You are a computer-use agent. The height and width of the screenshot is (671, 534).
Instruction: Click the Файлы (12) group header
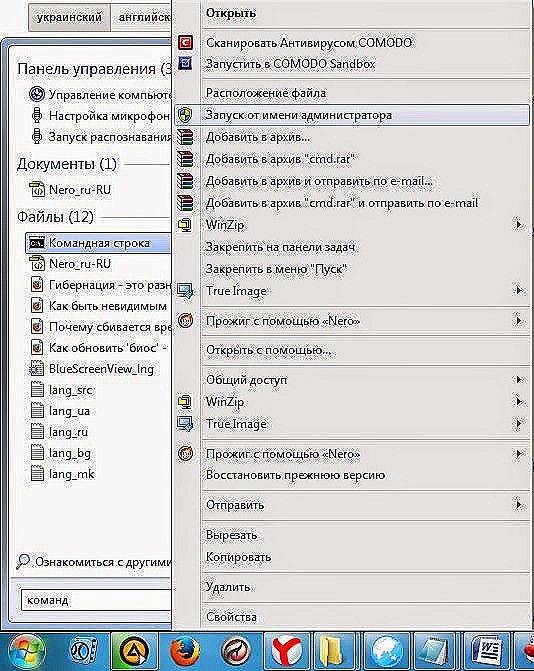tap(55, 217)
